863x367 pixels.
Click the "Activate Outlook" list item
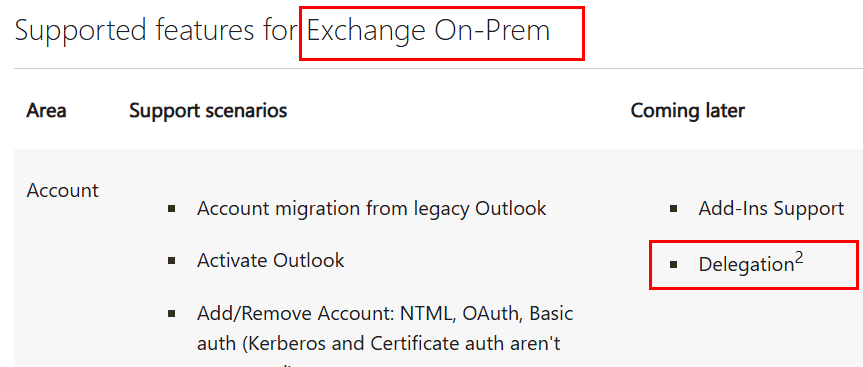pos(271,260)
